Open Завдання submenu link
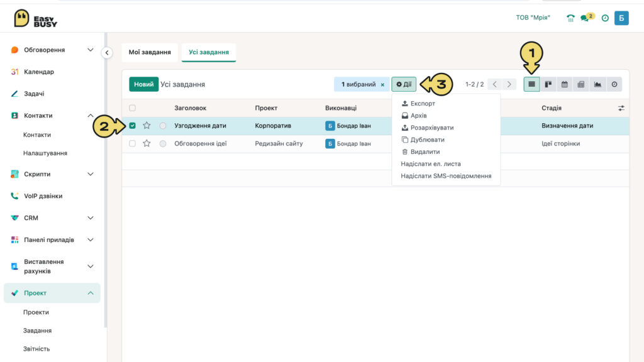The width and height of the screenshot is (644, 362). coord(37,331)
